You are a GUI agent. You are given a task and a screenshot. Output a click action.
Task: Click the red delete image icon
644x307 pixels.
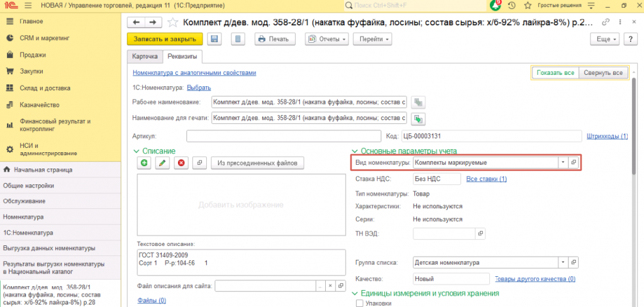click(x=181, y=163)
